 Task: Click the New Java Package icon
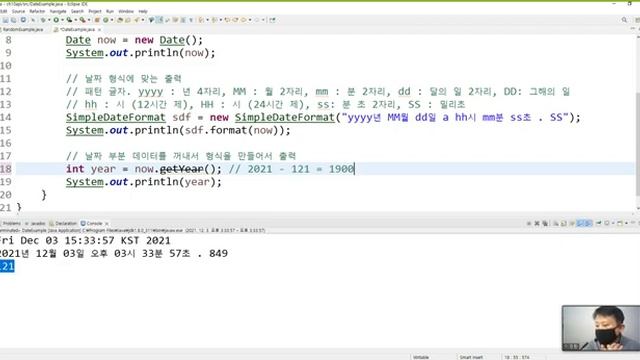point(97,20)
